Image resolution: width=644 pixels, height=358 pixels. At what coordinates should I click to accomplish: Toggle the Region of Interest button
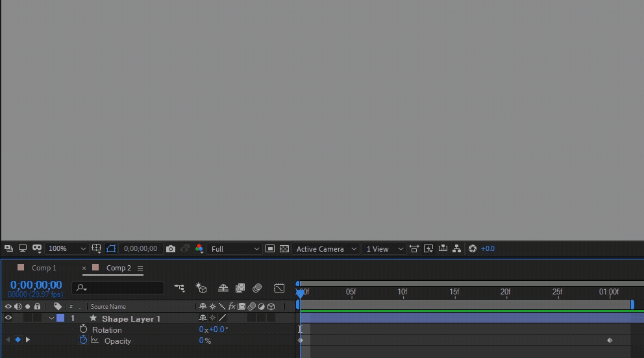coord(111,248)
